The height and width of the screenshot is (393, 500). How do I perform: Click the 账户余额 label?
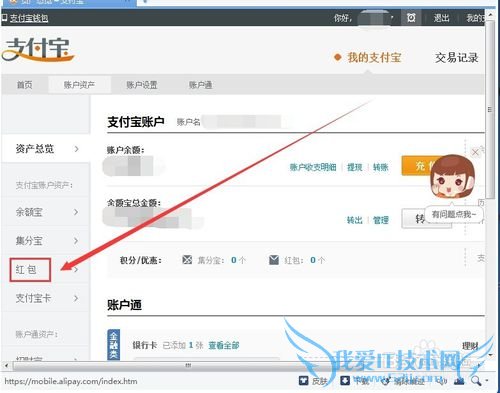pyautogui.click(x=125, y=150)
